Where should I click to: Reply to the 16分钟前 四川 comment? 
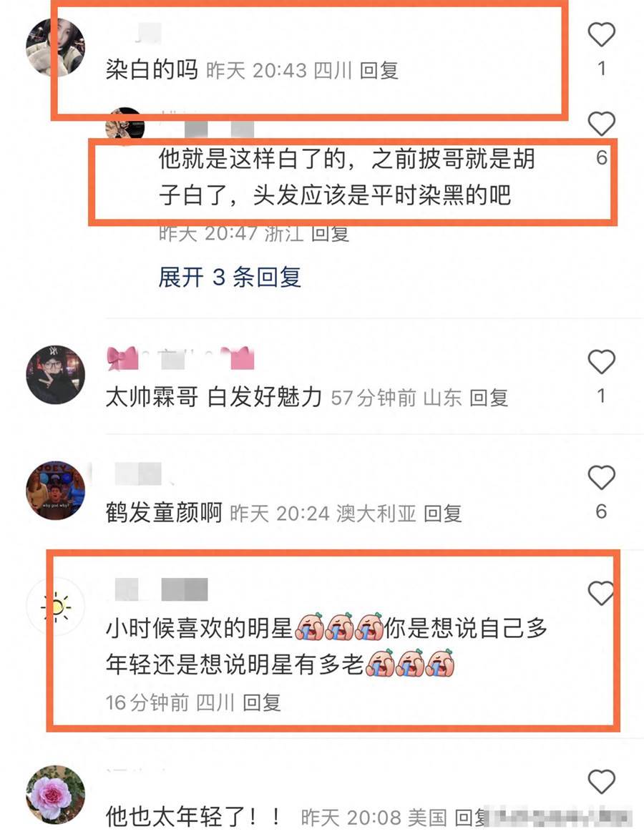[x=262, y=702]
